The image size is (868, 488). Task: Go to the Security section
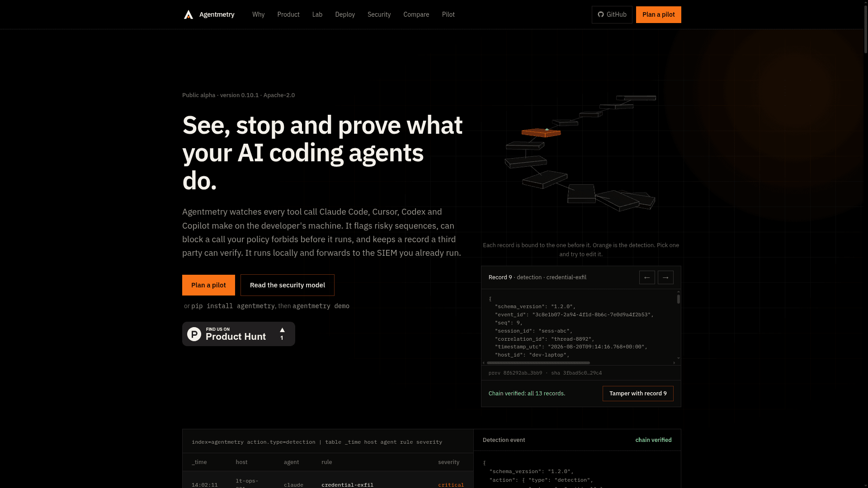pyautogui.click(x=379, y=14)
